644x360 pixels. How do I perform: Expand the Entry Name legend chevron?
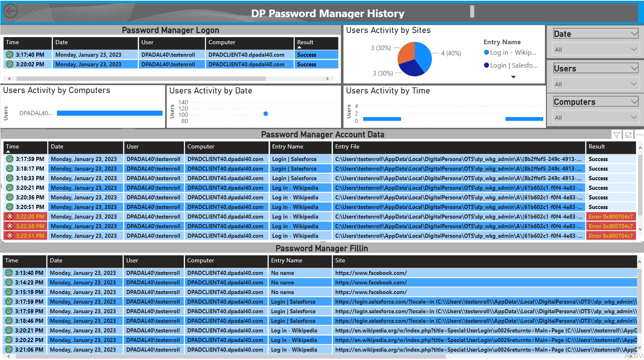[513, 77]
